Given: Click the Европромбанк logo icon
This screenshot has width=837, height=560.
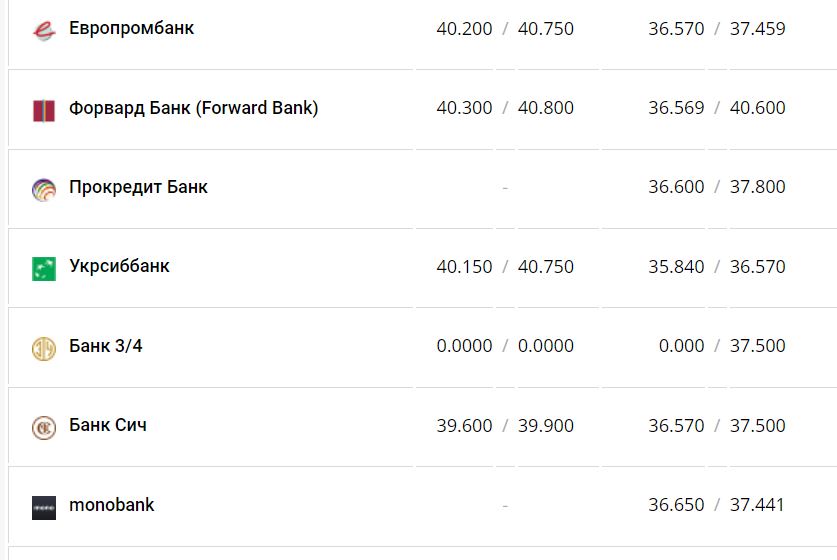Looking at the screenshot, I should coord(43,30).
